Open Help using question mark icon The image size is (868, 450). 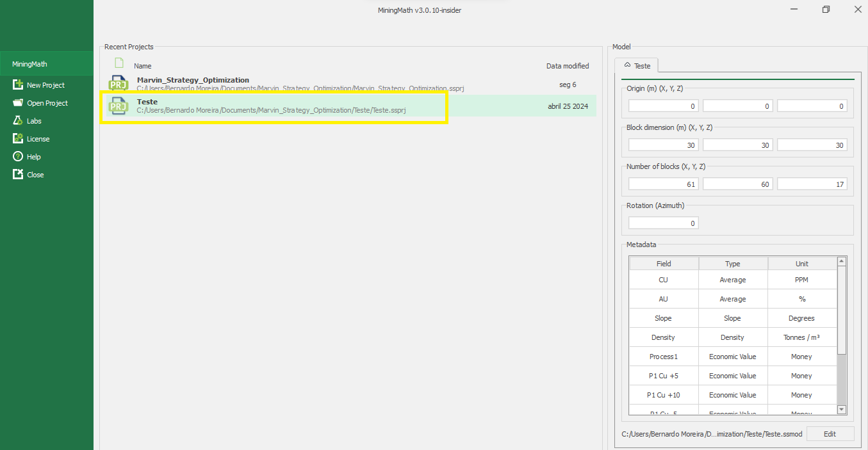[x=18, y=157]
